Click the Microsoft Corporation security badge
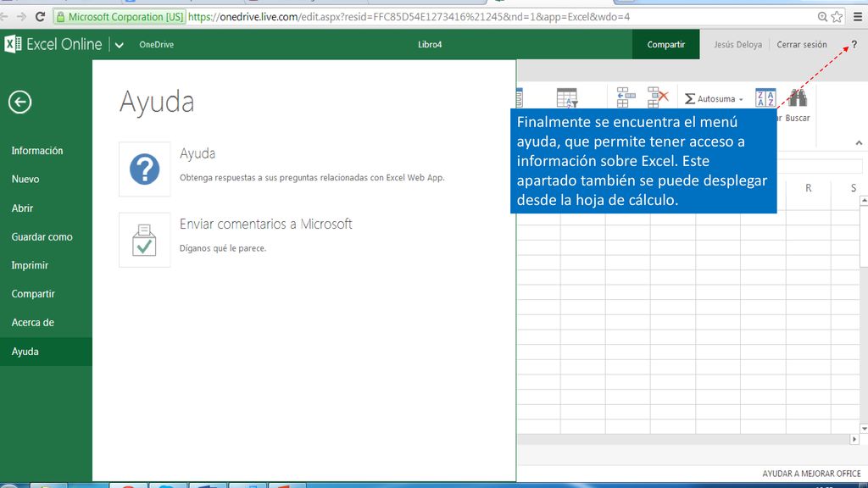868x488 pixels. [120, 17]
